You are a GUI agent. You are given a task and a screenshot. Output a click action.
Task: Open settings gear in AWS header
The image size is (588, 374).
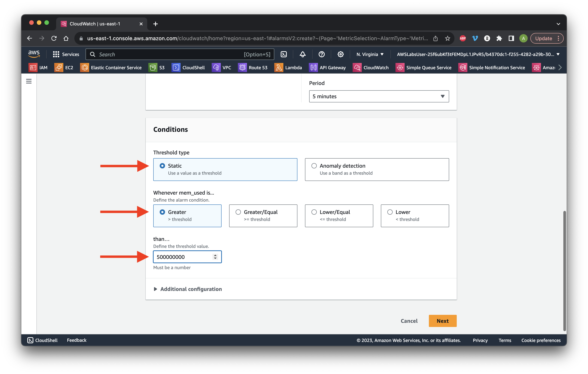pyautogui.click(x=340, y=54)
